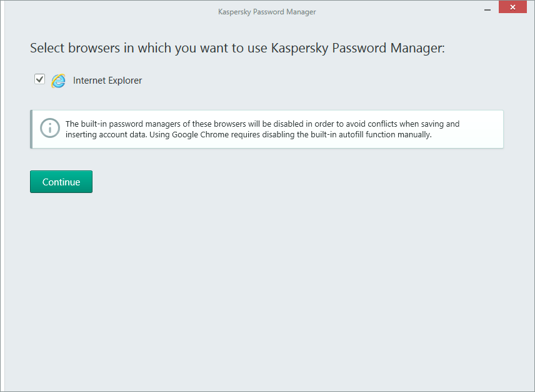Click the word 'Continue' on the green button
This screenshot has width=535, height=392.
coord(61,182)
